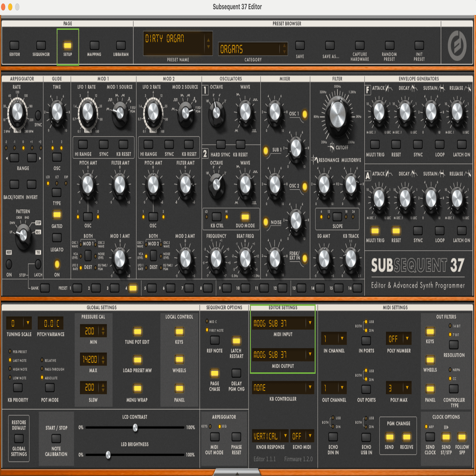Screen dimensions: 476x476
Task: Save the current preset
Action: coord(300,45)
